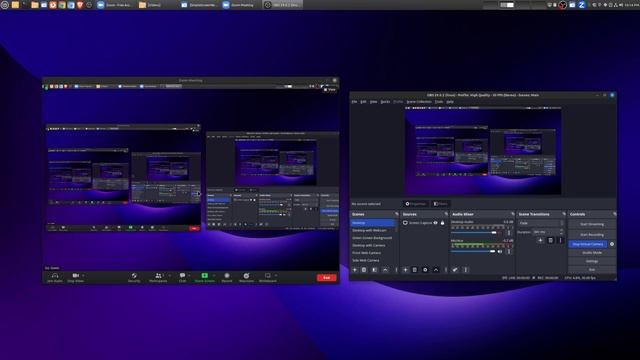
Task: Click Properties button below OBS preview
Action: click(416, 204)
